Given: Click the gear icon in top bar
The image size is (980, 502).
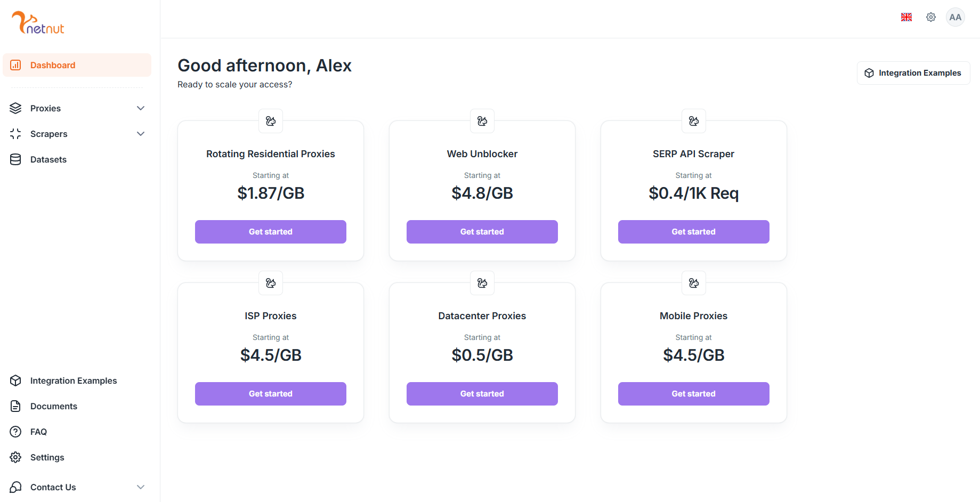Looking at the screenshot, I should [930, 17].
